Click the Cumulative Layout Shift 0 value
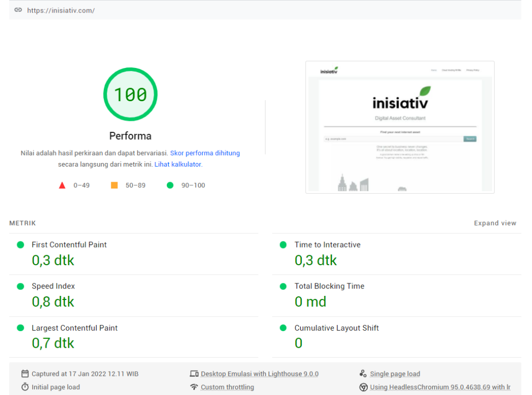Image resolution: width=532 pixels, height=395 pixels. pyautogui.click(x=299, y=343)
